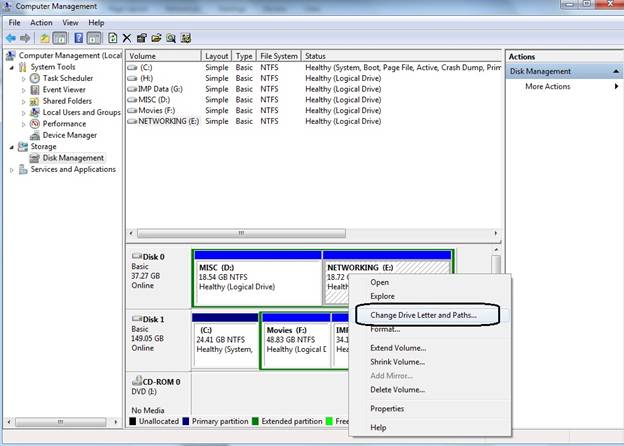
Task: Select Local Users and Groups
Action: coord(81,112)
